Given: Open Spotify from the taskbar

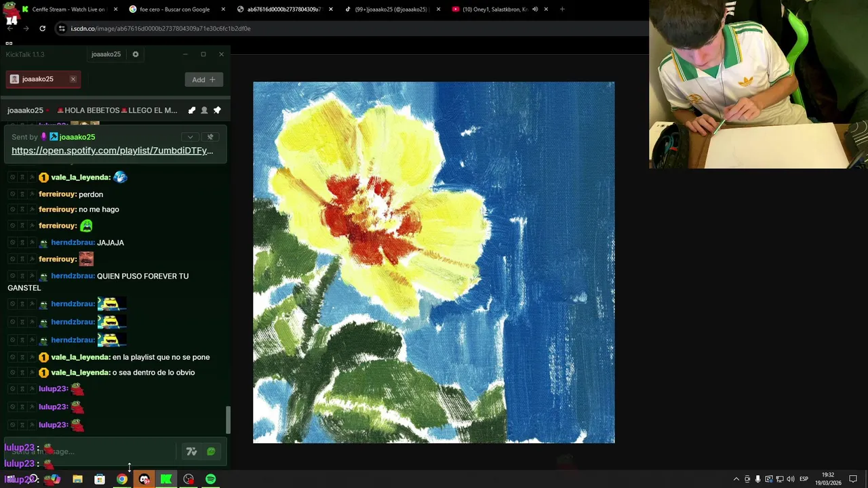Looking at the screenshot, I should click(211, 479).
